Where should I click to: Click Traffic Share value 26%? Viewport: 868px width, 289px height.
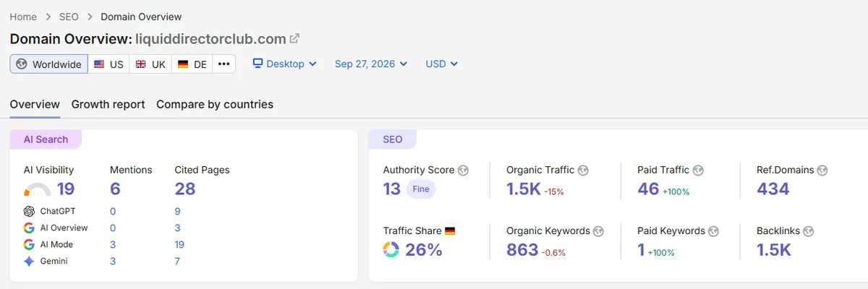tap(423, 250)
